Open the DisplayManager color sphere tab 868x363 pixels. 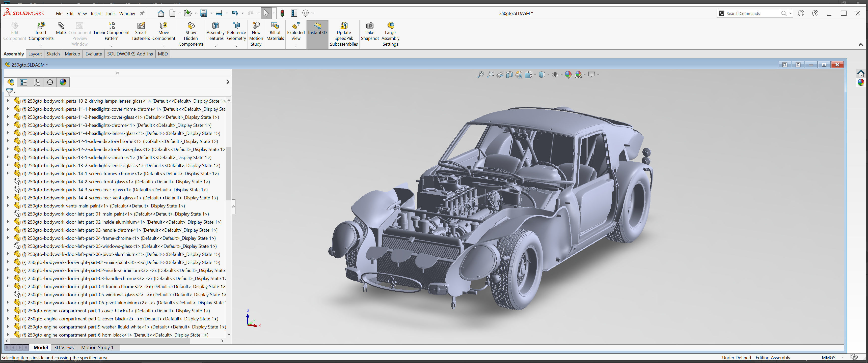63,82
